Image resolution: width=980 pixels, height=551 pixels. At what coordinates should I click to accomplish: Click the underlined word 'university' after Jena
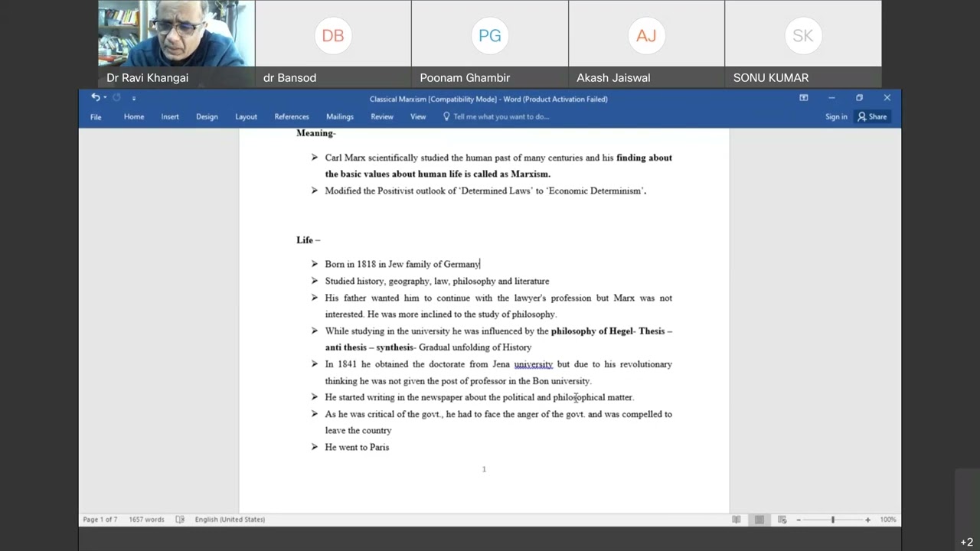pos(533,364)
